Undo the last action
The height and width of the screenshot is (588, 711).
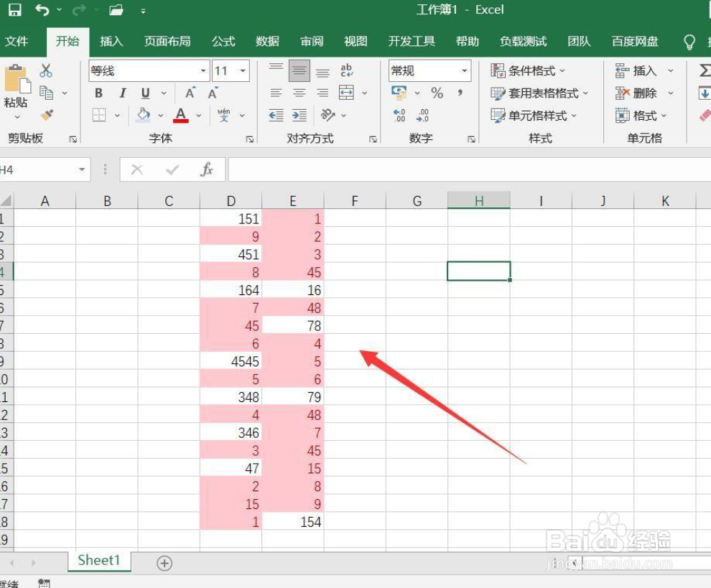tap(42, 10)
